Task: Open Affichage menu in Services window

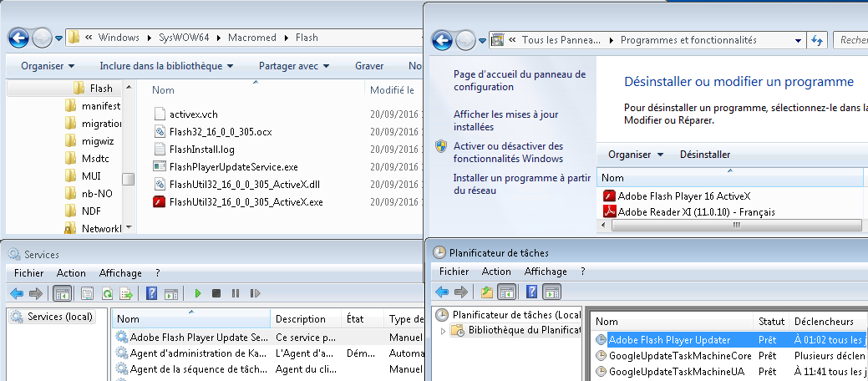Action: (120, 273)
